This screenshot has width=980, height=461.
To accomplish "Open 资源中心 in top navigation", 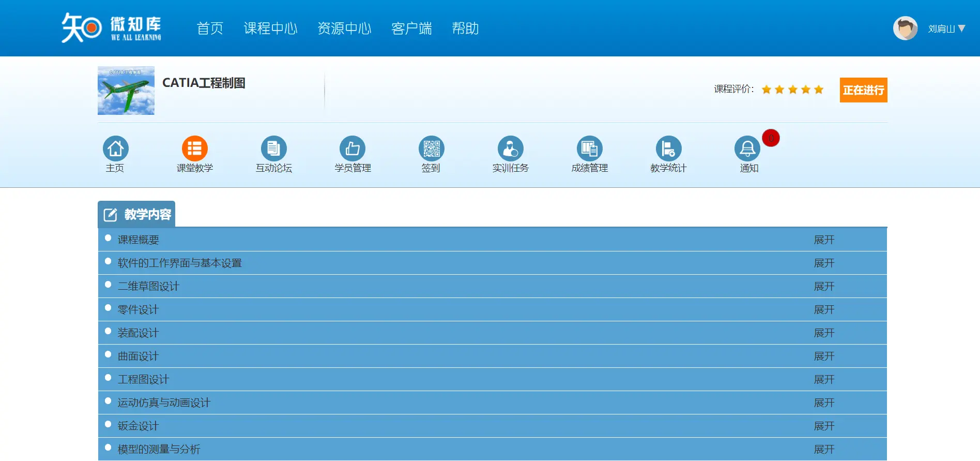I will (344, 28).
